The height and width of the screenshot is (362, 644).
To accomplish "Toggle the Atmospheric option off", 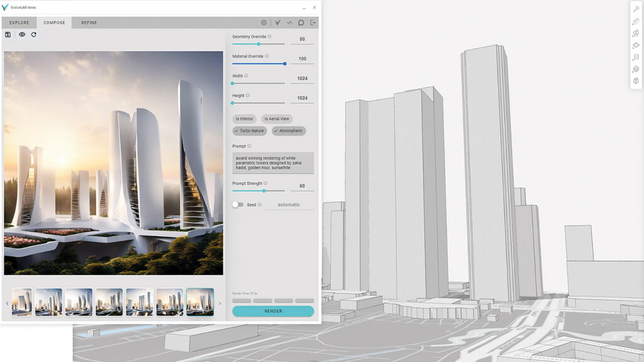I will [289, 131].
